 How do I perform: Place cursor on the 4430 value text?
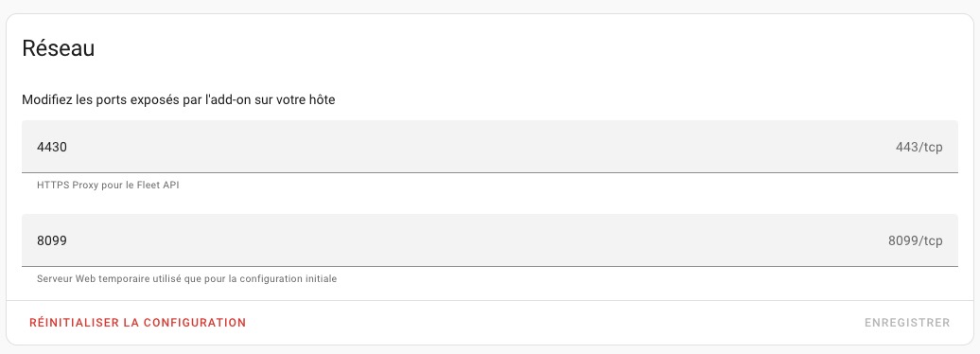pos(52,148)
